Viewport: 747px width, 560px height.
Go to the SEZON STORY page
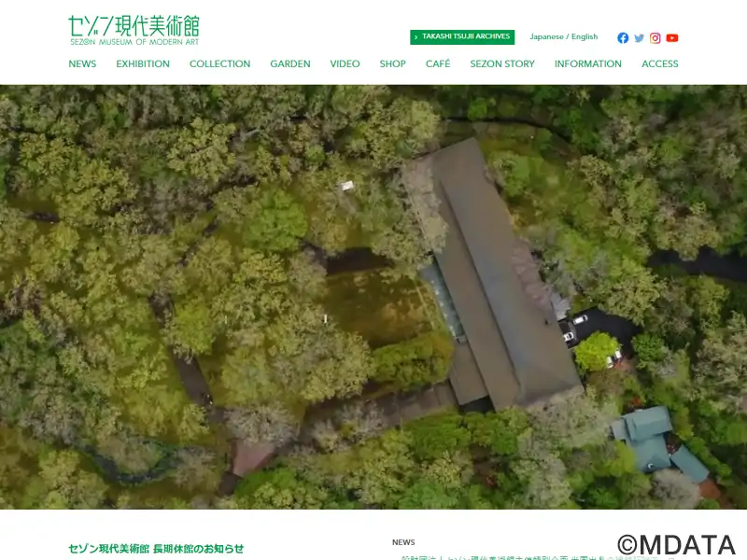click(x=502, y=63)
